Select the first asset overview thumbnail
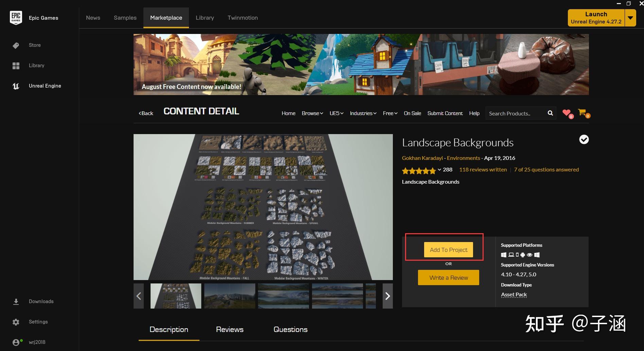This screenshot has width=644, height=351. point(176,296)
